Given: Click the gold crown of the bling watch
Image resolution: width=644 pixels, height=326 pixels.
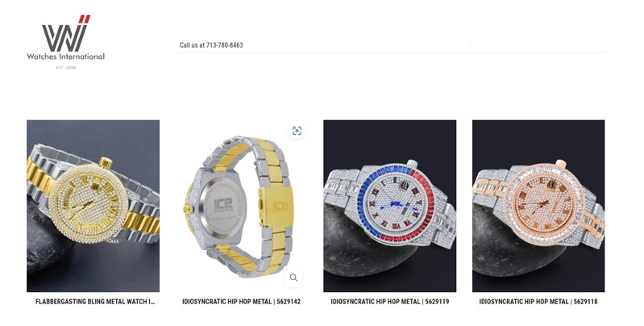Looking at the screenshot, I should (x=106, y=162).
